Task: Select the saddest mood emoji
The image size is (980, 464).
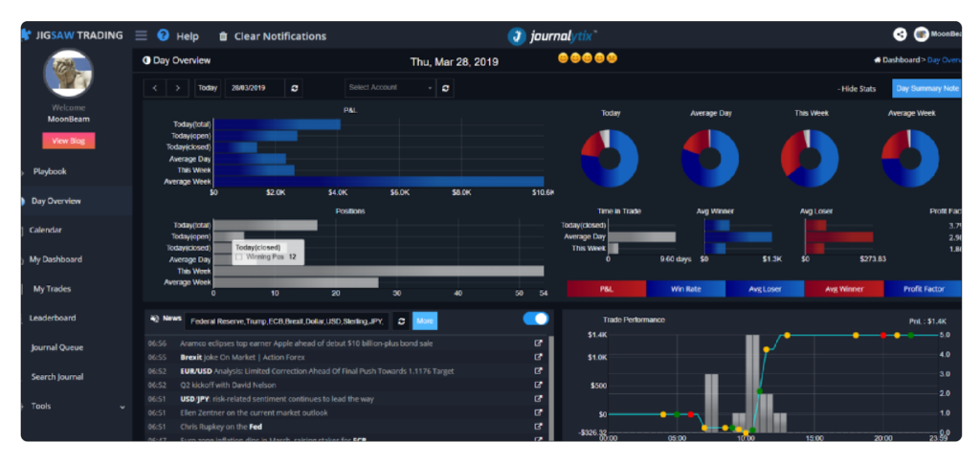Action: tap(612, 58)
